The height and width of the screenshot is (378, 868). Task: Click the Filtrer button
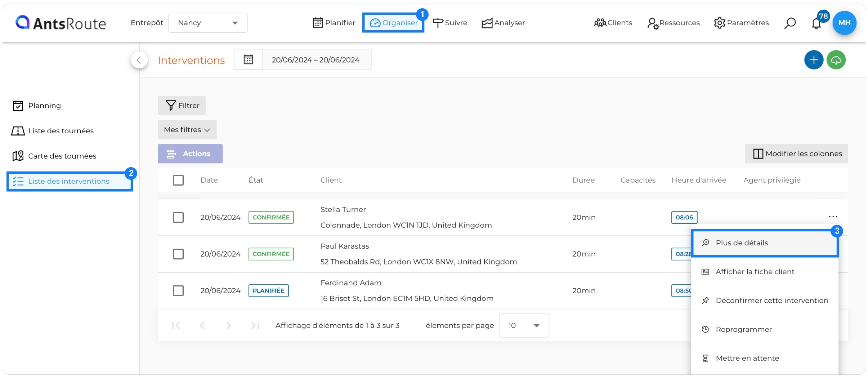coord(182,106)
